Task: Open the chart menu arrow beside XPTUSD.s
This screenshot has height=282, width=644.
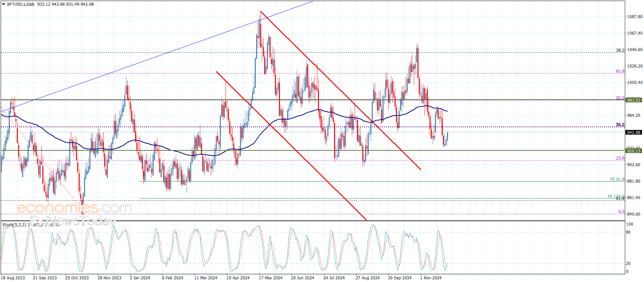Action: [x=4, y=4]
